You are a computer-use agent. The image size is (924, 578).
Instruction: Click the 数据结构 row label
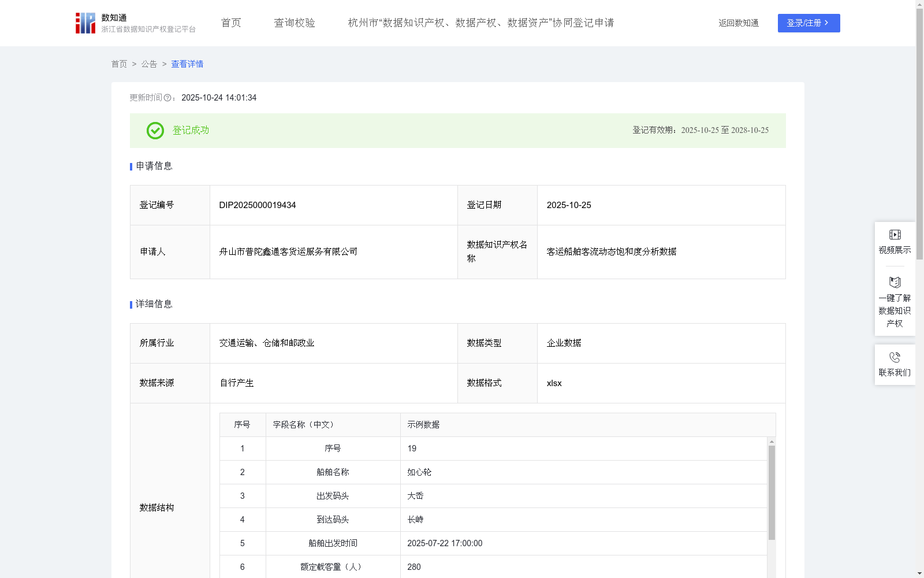[157, 507]
